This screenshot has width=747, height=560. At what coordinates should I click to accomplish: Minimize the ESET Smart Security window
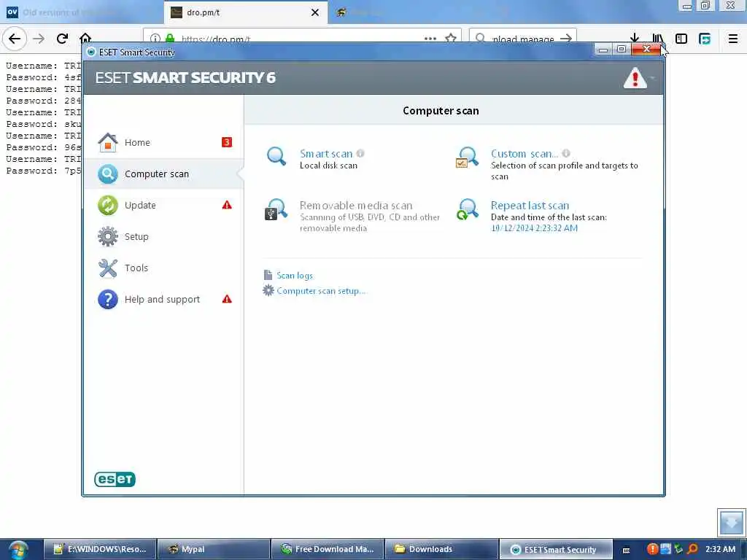(x=603, y=49)
